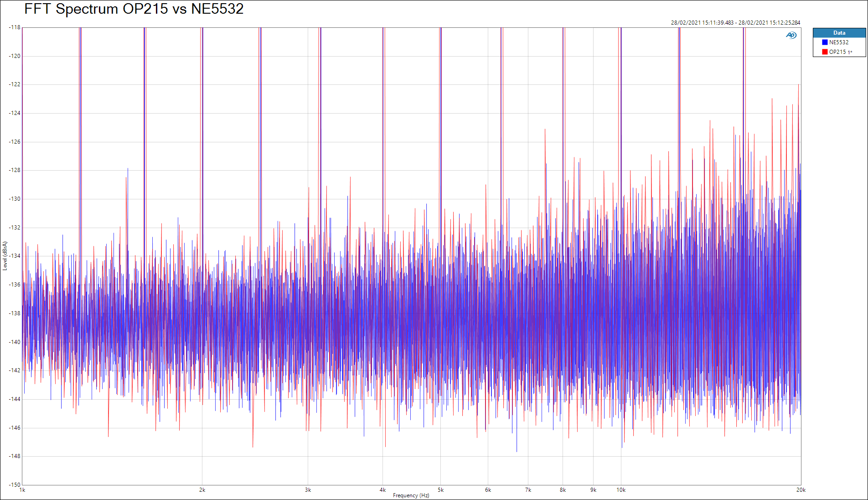
Task: Click the 20k tick label on the frequency axis
Action: click(801, 490)
